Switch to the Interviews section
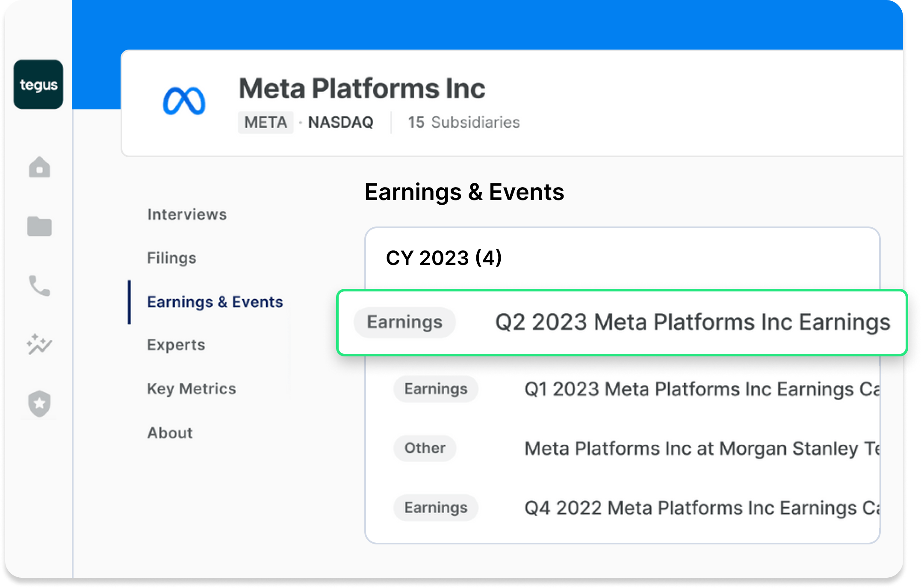The image size is (924, 588). click(x=187, y=214)
